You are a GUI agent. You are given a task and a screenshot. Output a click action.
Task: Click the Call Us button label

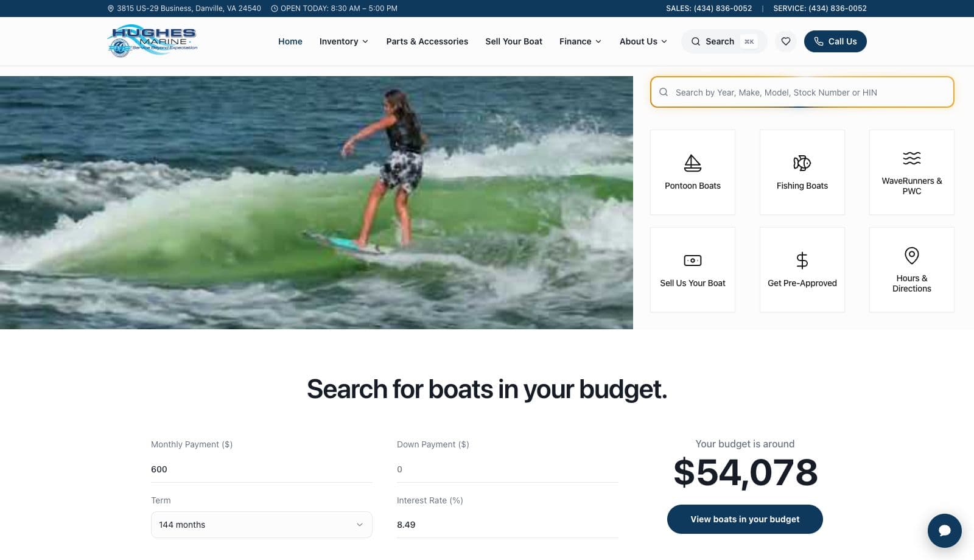tap(843, 41)
